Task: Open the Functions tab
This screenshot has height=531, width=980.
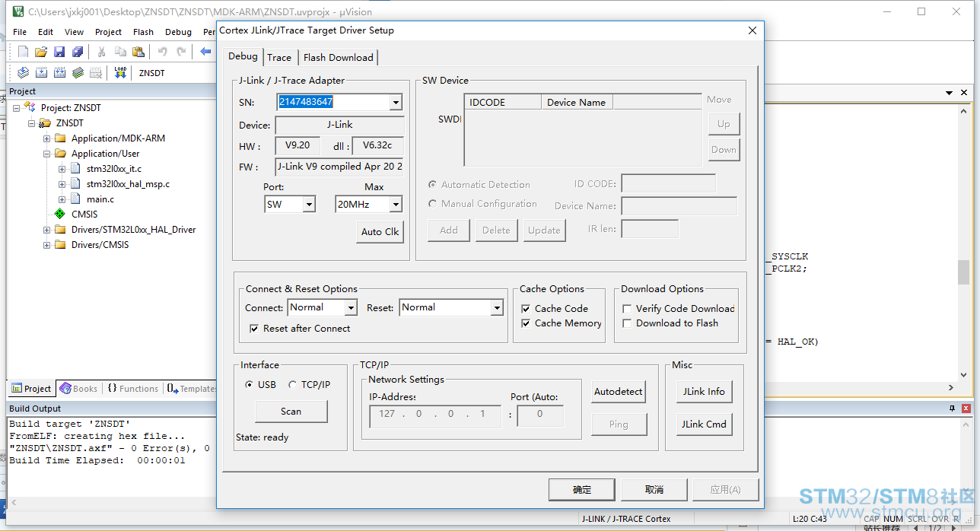Action: (132, 389)
